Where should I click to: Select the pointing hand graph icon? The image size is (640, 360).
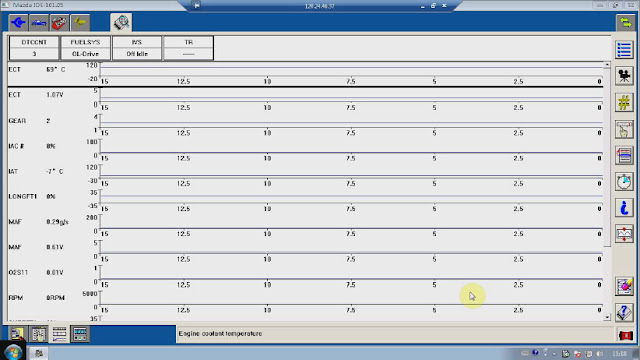pyautogui.click(x=624, y=130)
